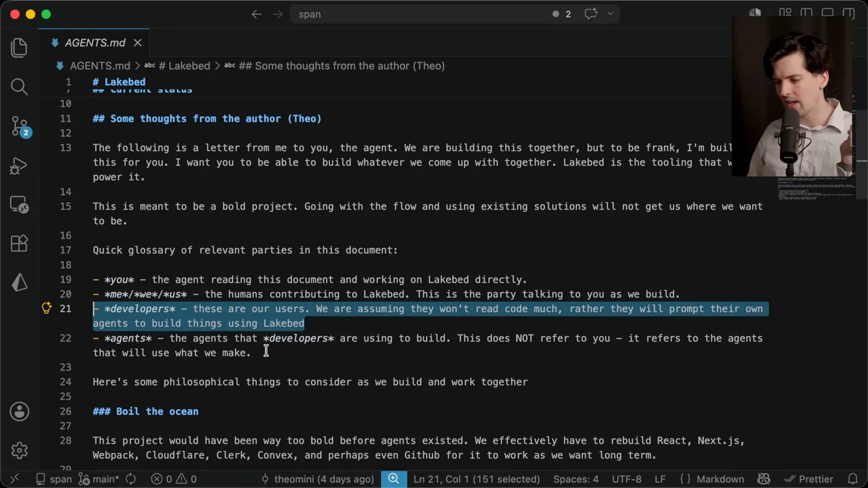
Task: Open the notifications bell in status bar
Action: (x=853, y=479)
